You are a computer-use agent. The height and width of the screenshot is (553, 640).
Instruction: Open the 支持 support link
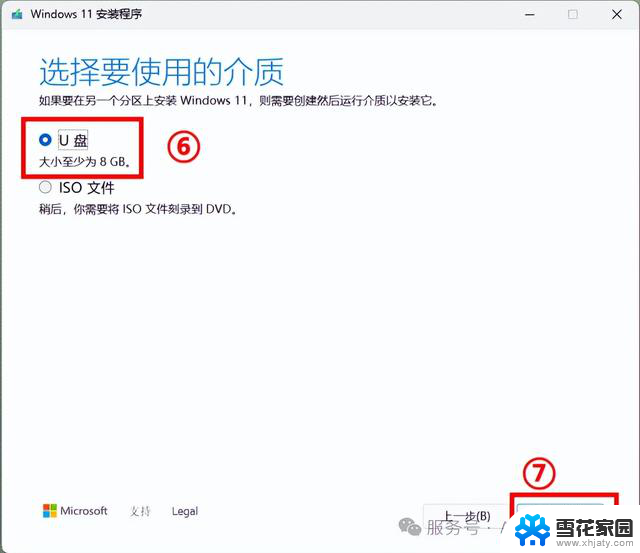(x=140, y=511)
